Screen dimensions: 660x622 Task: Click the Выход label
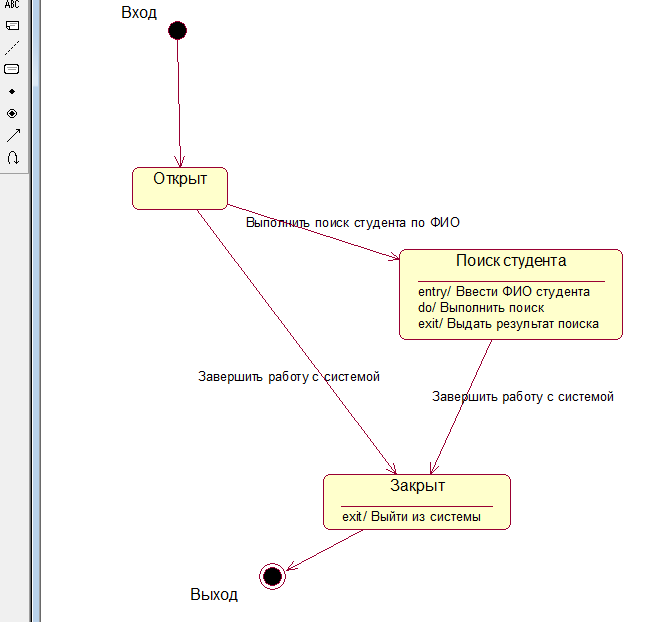pyautogui.click(x=214, y=594)
